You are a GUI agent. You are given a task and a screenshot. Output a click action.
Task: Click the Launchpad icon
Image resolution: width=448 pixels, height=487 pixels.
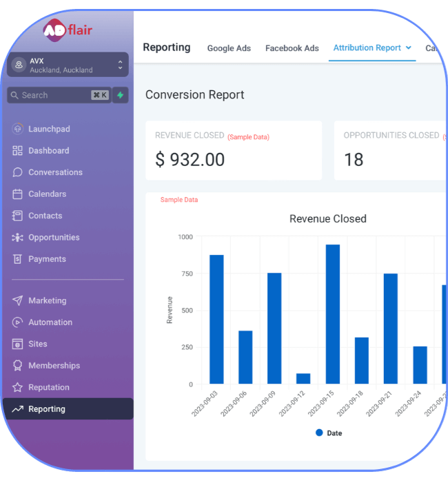coord(18,129)
